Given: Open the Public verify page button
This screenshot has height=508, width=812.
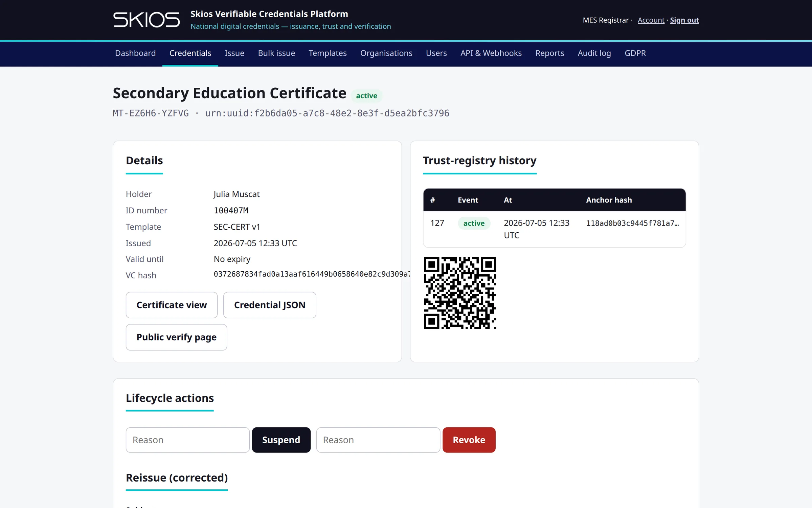Looking at the screenshot, I should [176, 337].
